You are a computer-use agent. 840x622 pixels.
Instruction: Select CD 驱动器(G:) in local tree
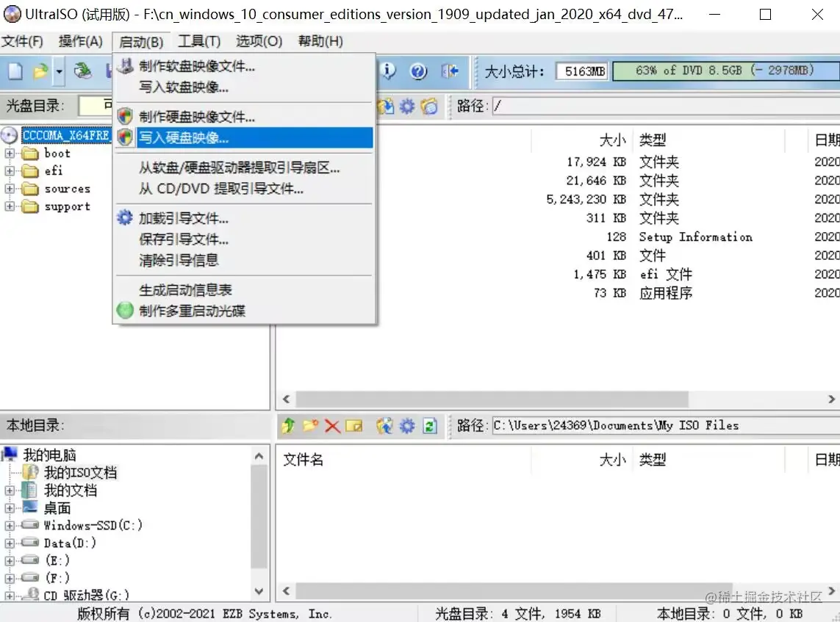click(x=86, y=596)
